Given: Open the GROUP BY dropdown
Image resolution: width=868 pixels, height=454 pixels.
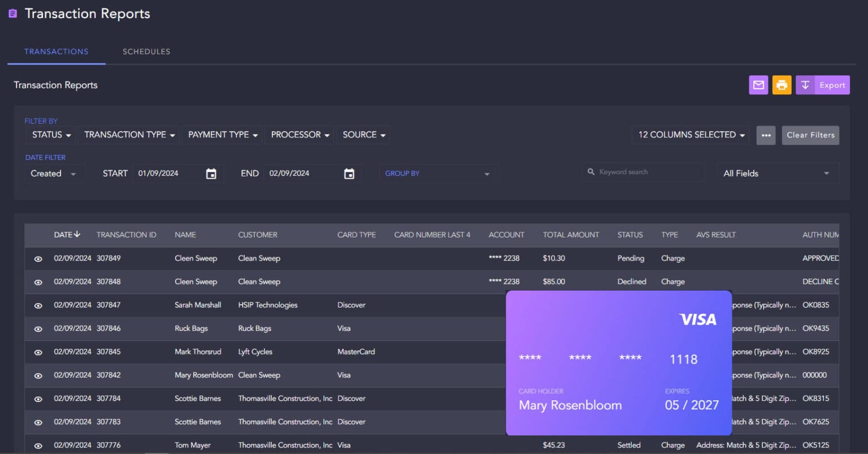Looking at the screenshot, I should (x=437, y=174).
